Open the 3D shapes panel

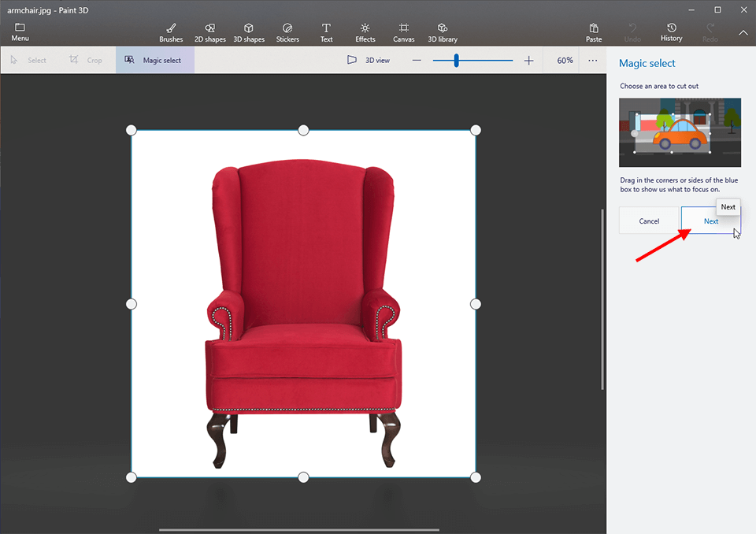pos(249,32)
